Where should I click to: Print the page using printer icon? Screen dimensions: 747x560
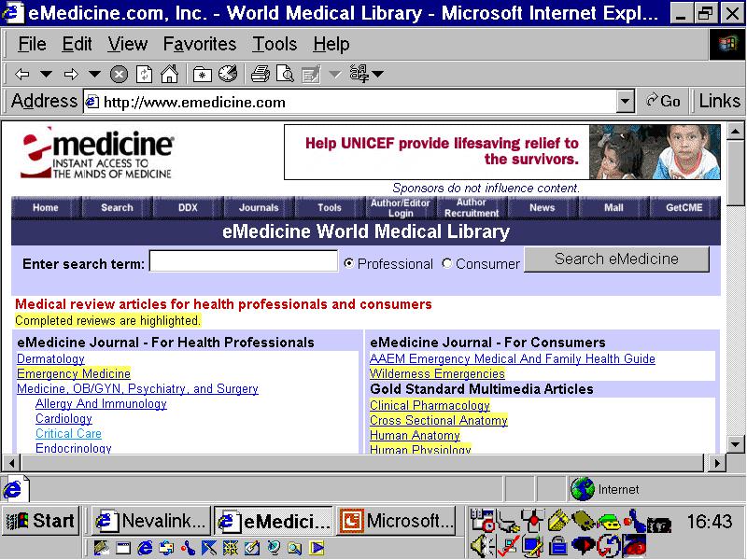261,74
